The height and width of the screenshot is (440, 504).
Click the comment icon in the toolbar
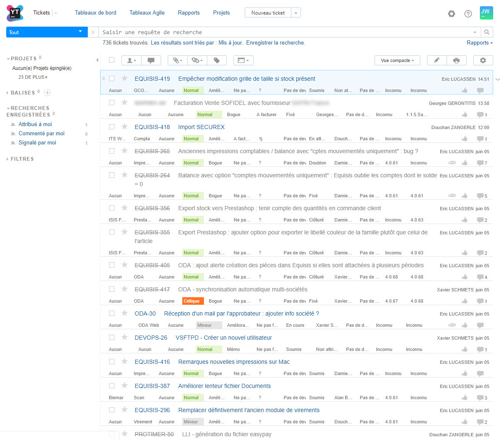(x=151, y=60)
